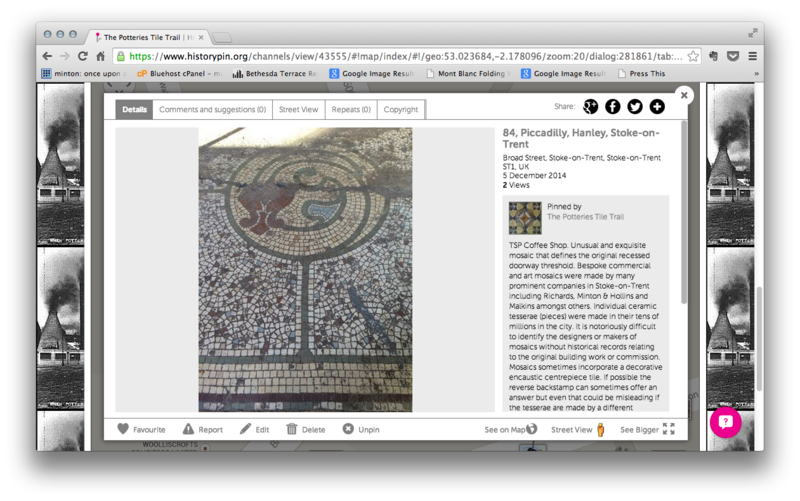
Task: Click the plus share icon
Action: click(657, 106)
